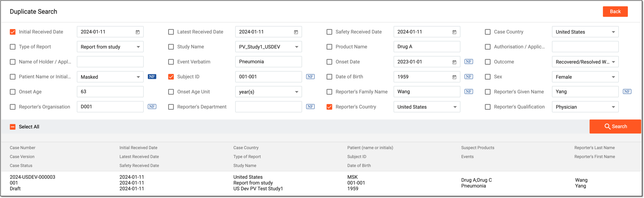Tick the Onset Age checkbox
Screen dimensions: 644x198
click(x=13, y=92)
